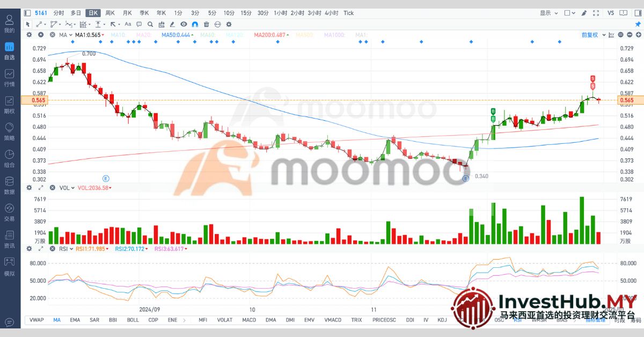This screenshot has width=644, height=337.
Task: Toggle the magnet snap mode
Action: [195, 24]
